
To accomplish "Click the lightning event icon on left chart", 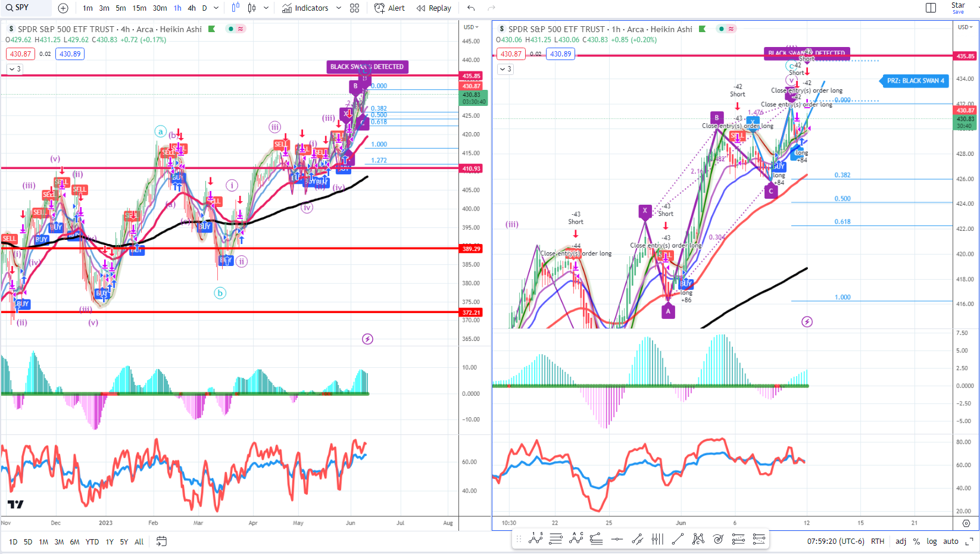I will (367, 339).
